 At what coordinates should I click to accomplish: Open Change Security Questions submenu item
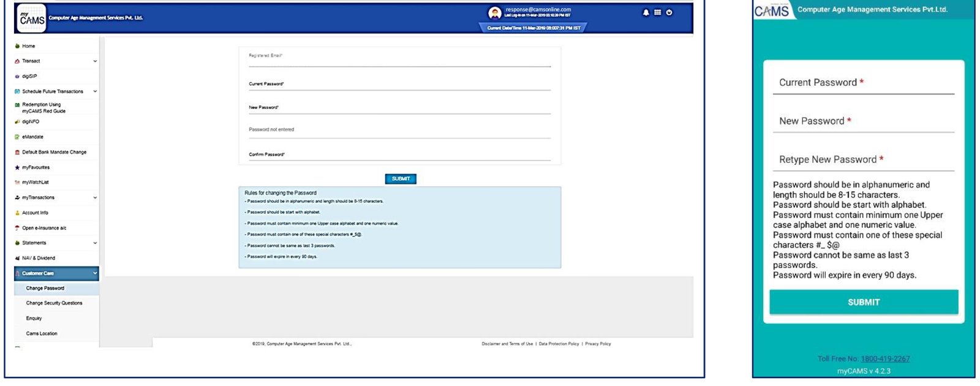click(54, 303)
